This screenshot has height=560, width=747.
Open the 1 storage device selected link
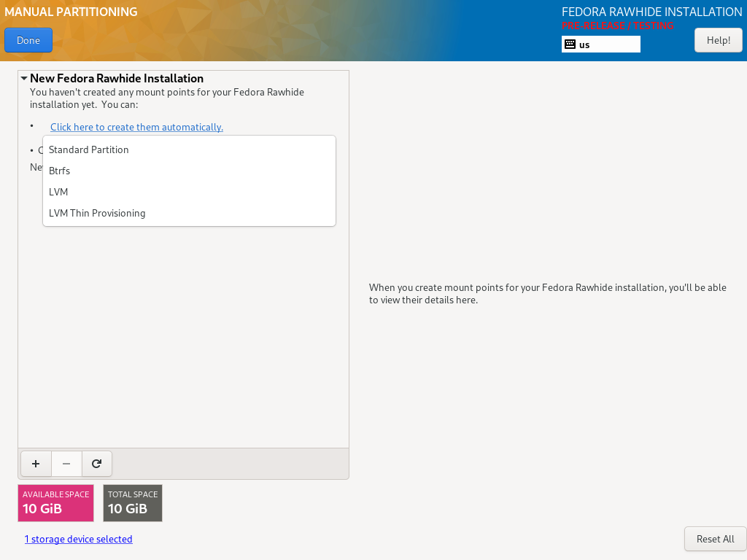click(79, 539)
